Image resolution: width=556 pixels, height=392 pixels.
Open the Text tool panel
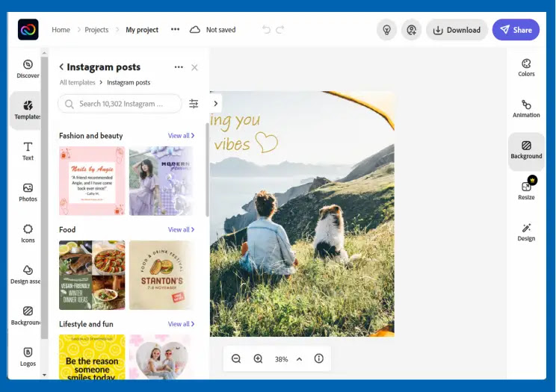tap(28, 152)
